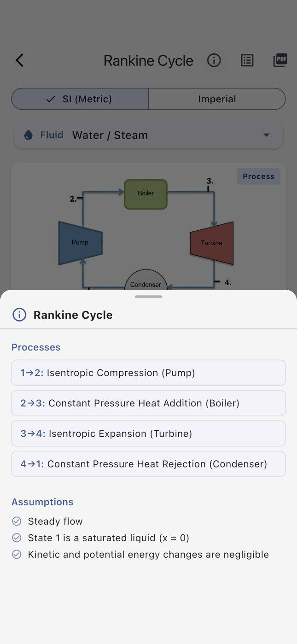Image resolution: width=297 pixels, height=644 pixels.
Task: Open the Processes section heading
Action: (x=36, y=347)
